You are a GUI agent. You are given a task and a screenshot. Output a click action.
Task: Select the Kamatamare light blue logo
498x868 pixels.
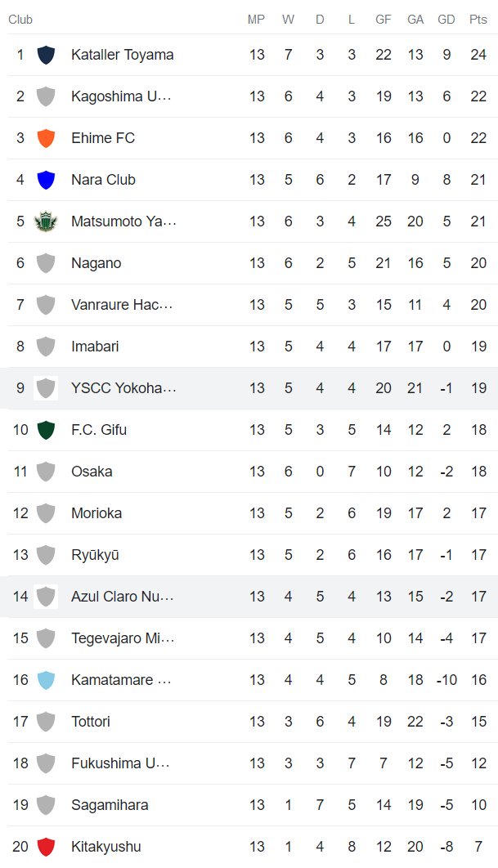point(47,679)
